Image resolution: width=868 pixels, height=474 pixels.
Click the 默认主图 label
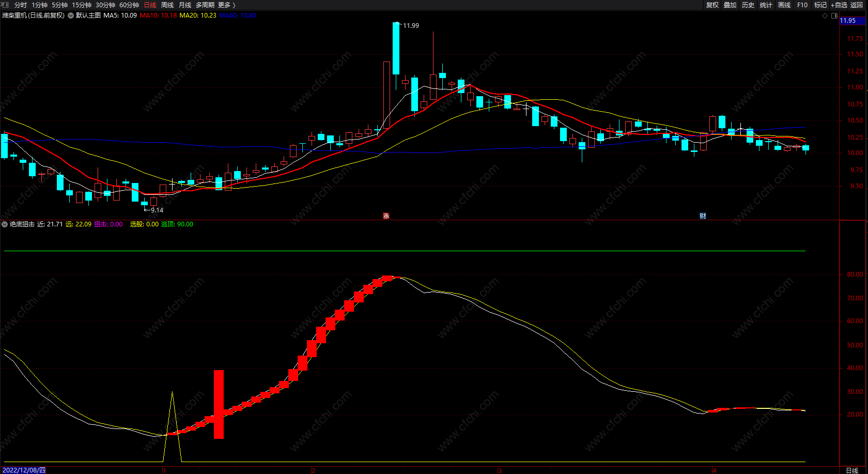coord(88,16)
